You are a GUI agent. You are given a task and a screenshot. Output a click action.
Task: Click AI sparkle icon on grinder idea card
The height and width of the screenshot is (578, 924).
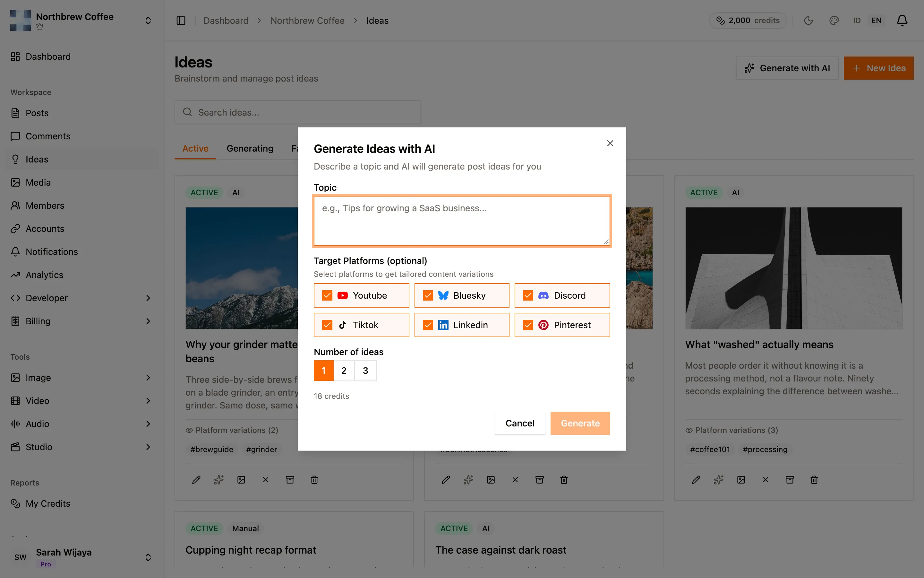219,480
